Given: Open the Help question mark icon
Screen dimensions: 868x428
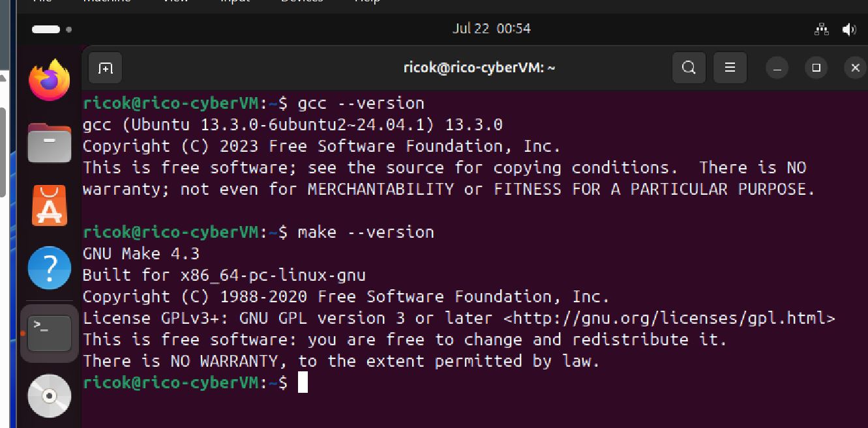Looking at the screenshot, I should [x=50, y=268].
